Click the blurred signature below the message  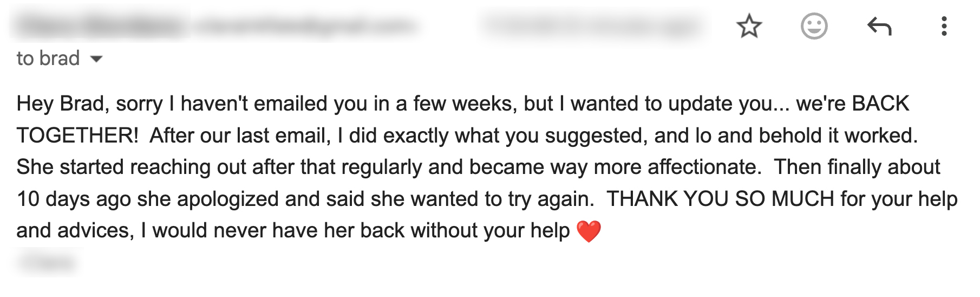(46, 263)
